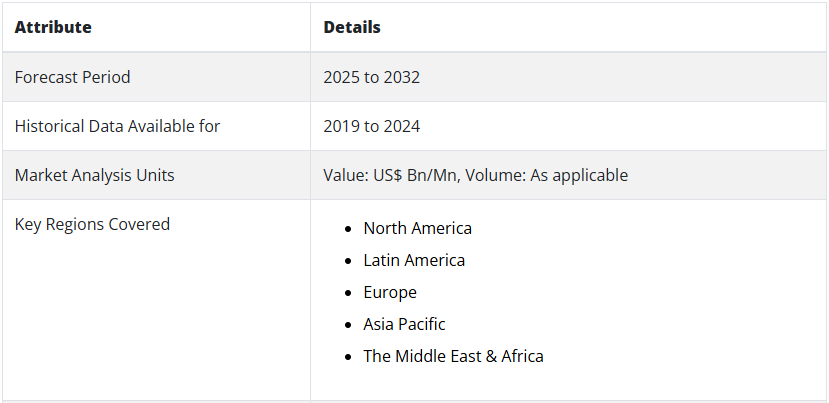Click the bullet before Europe
Screen dimensions: 829x403
347,294
